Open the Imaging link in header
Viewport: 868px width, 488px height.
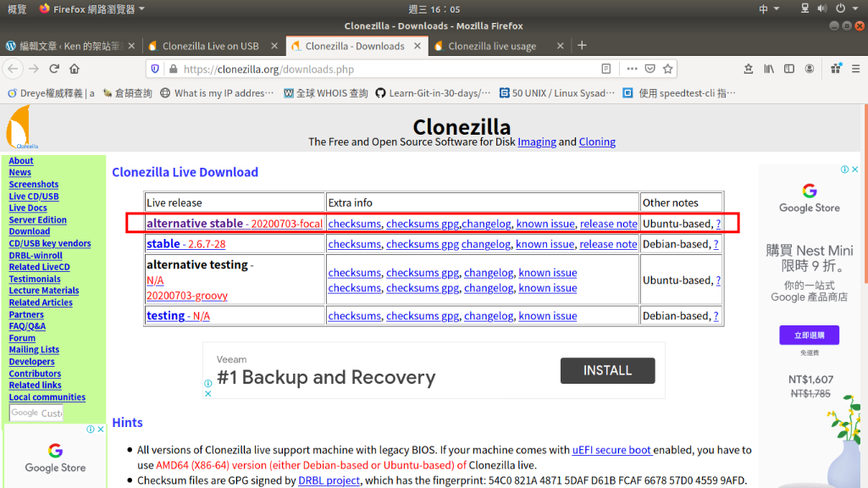click(x=537, y=141)
